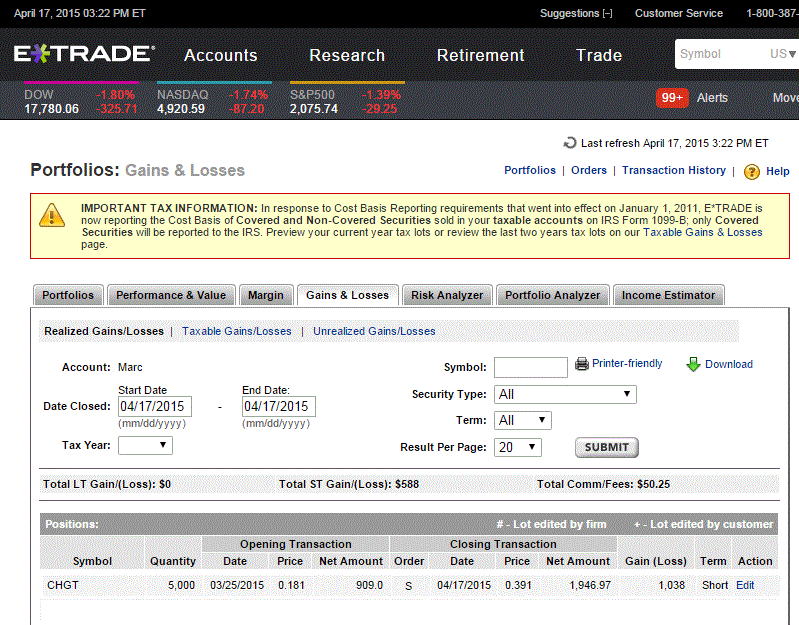
Task: Follow Taxable Gains & Losses link in notice
Action: point(703,232)
